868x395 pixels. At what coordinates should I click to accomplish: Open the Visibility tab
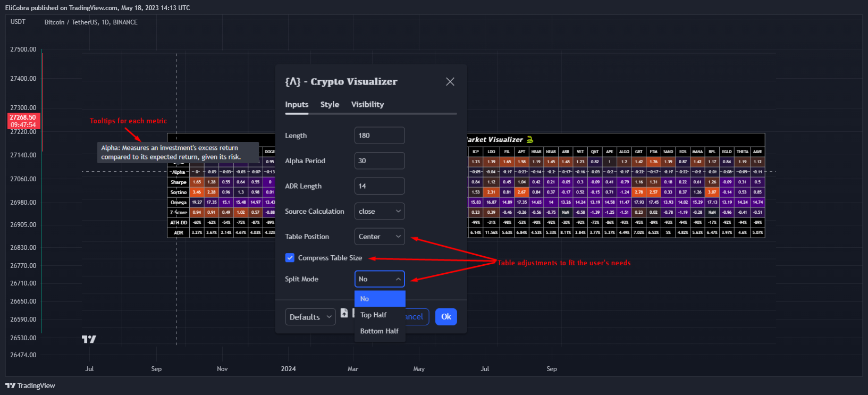(367, 104)
